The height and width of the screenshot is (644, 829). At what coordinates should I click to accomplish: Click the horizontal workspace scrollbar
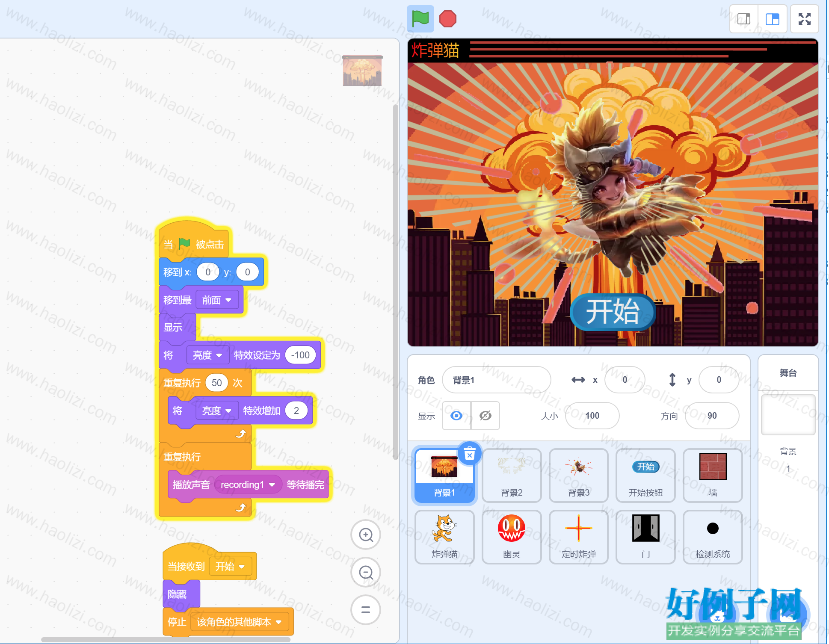[166, 640]
